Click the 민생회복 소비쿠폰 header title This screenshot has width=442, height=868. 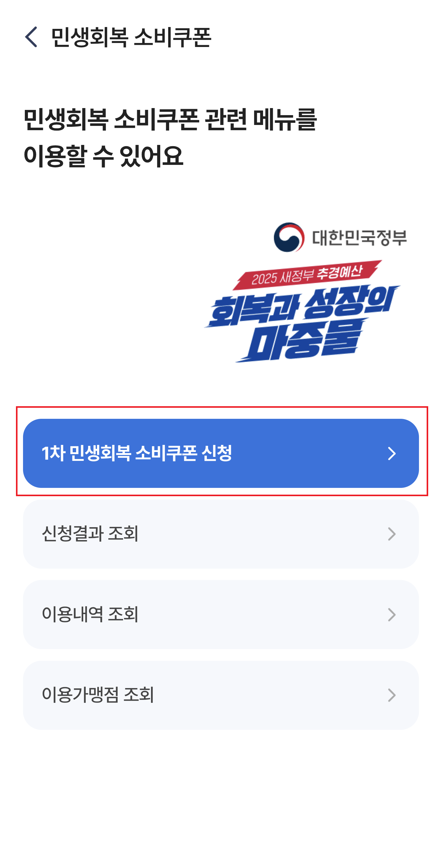click(131, 37)
